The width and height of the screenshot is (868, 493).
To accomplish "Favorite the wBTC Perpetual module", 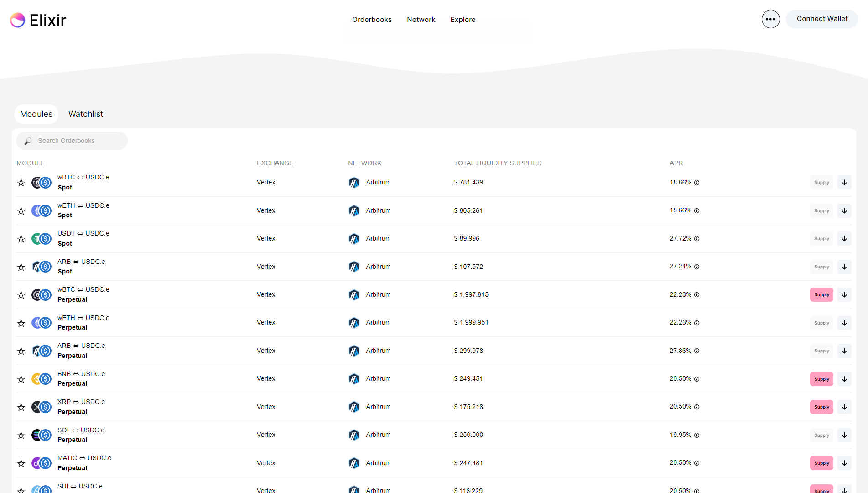I will pyautogui.click(x=21, y=295).
